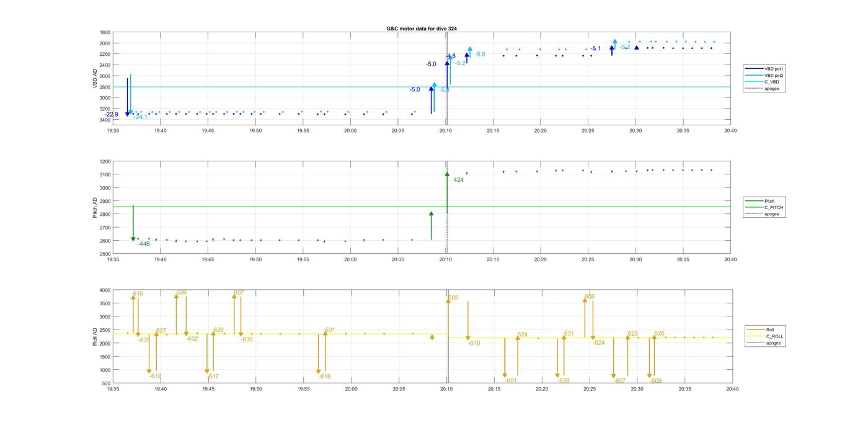Select the "424" pitch data label
Screen dimensions: 868x430
tap(458, 180)
